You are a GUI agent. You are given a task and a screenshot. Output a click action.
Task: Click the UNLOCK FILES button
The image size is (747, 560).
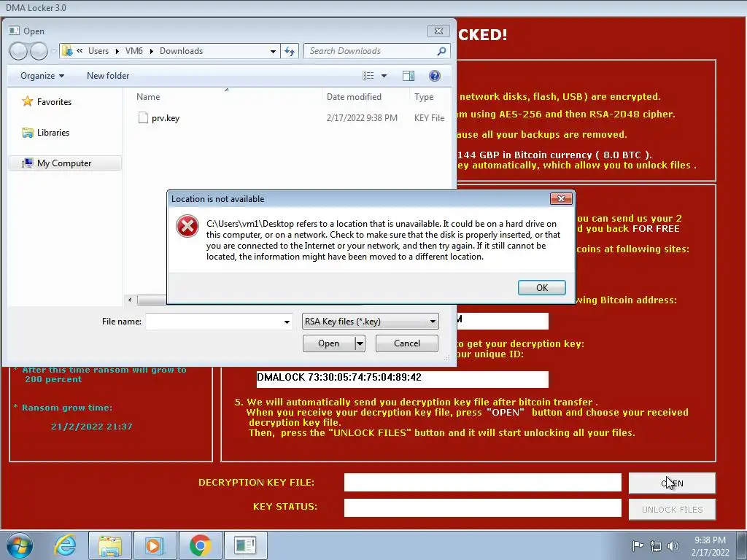672,510
